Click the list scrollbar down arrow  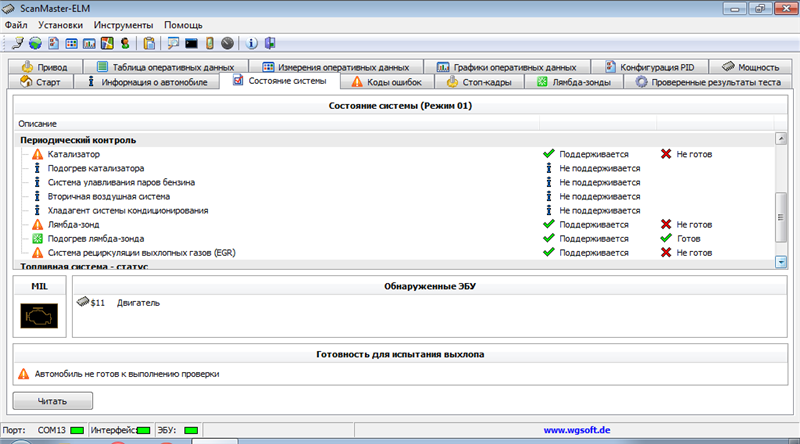tap(781, 261)
